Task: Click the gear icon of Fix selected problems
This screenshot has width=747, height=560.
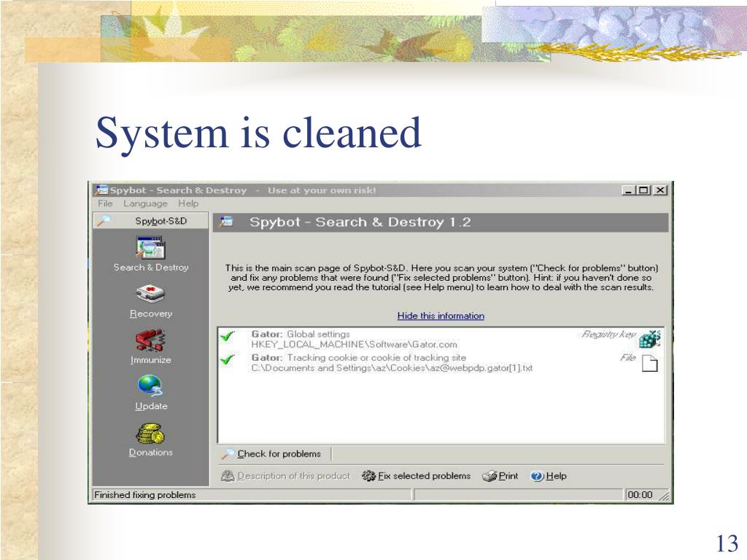Action: click(x=368, y=475)
